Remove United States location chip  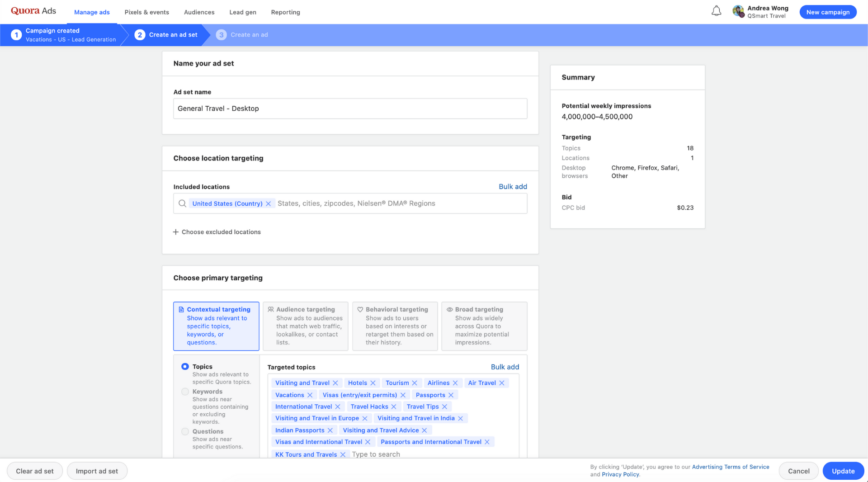[x=269, y=204]
